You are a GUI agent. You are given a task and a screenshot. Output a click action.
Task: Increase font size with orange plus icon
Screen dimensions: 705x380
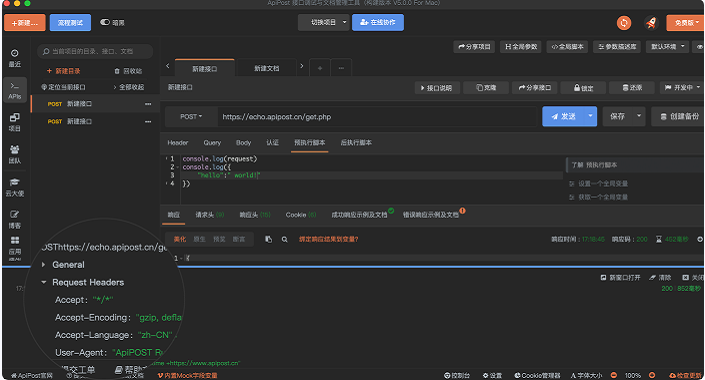pos(652,375)
